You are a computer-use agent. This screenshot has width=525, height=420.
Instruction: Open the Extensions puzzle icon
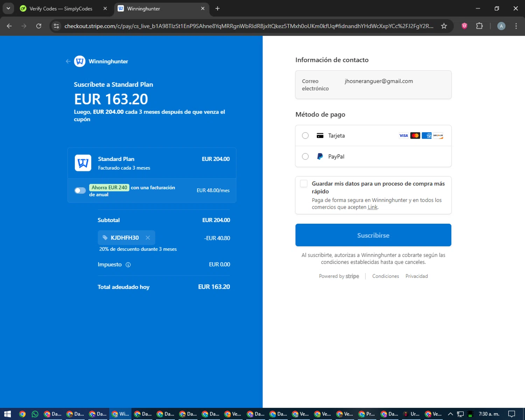(x=479, y=26)
